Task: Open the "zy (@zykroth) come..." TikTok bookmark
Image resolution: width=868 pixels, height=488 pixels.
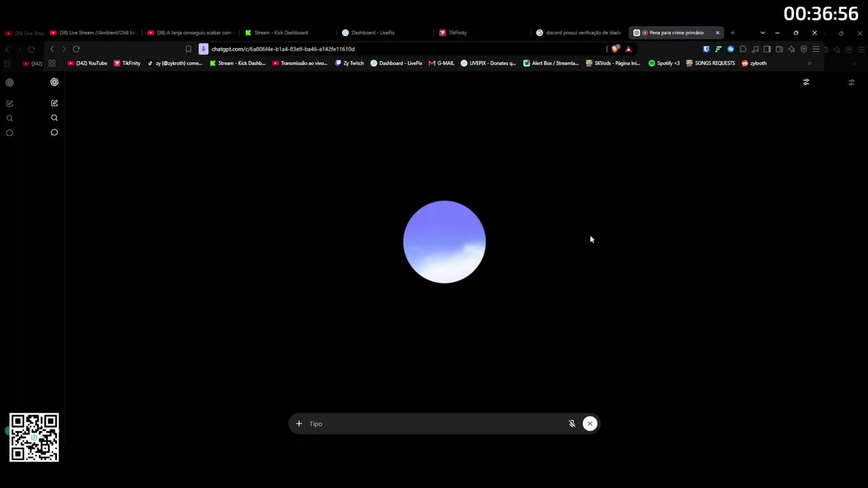Action: (175, 63)
